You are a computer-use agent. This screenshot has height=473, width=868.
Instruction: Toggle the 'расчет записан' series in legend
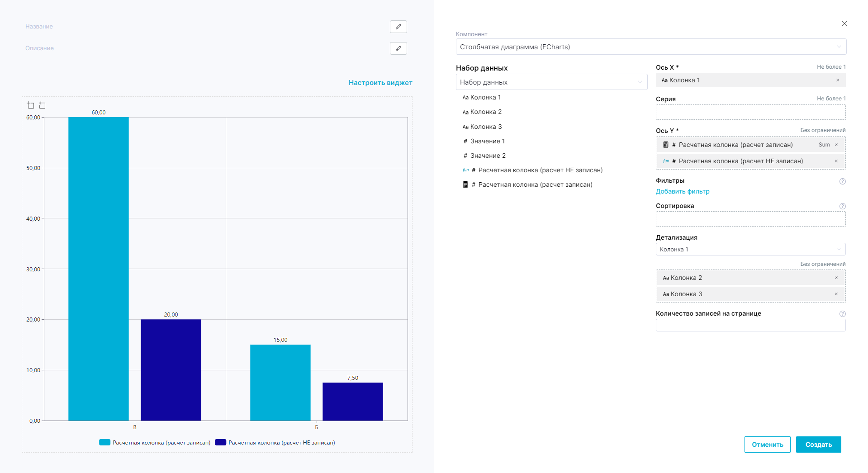[155, 443]
